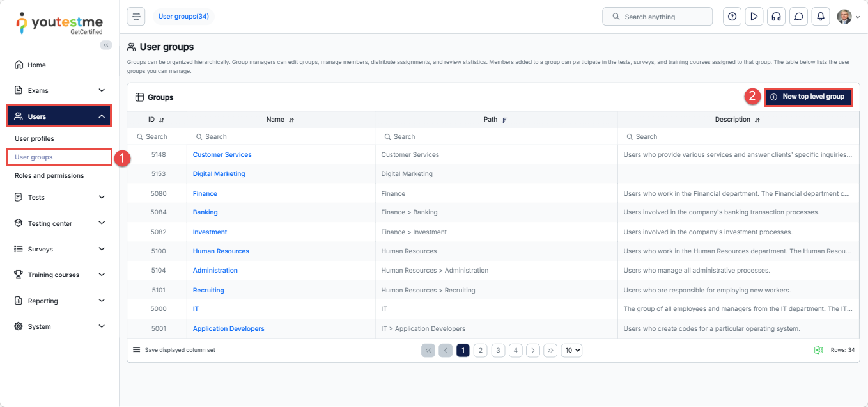Screen dimensions: 868x407
Task: Open Roles and permissions menu item
Action: point(49,175)
